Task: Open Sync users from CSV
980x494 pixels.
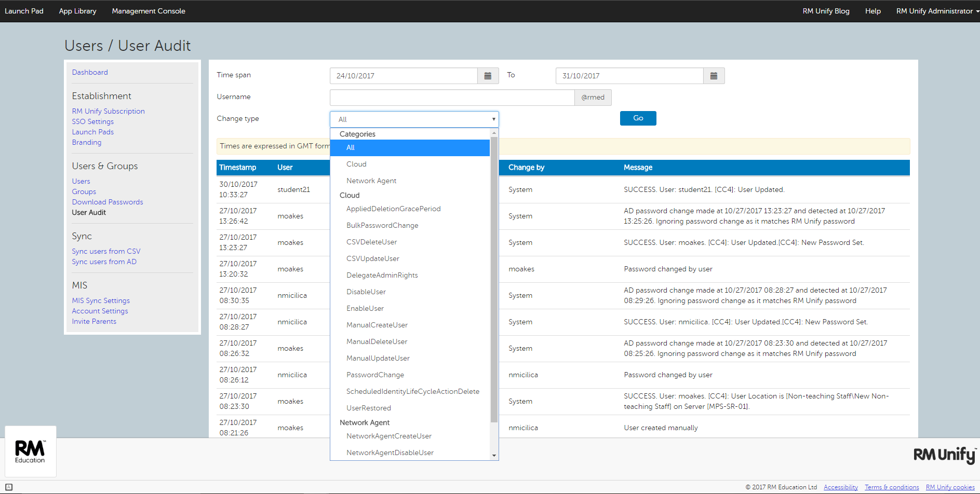Action: tap(106, 251)
